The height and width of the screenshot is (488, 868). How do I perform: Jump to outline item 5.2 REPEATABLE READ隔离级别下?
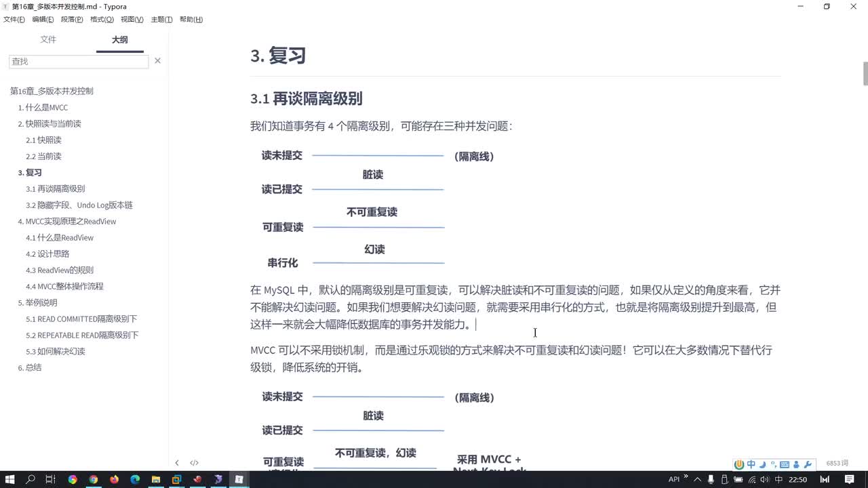(x=82, y=335)
